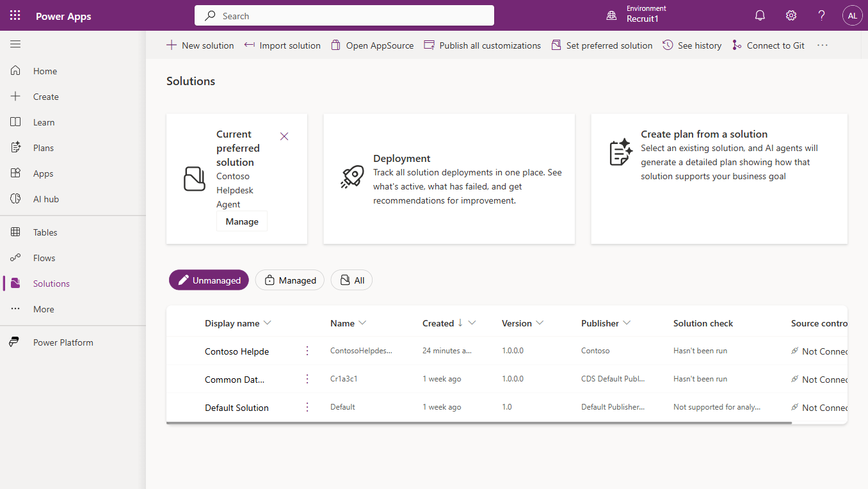Expand Name column chevron

pos(362,323)
